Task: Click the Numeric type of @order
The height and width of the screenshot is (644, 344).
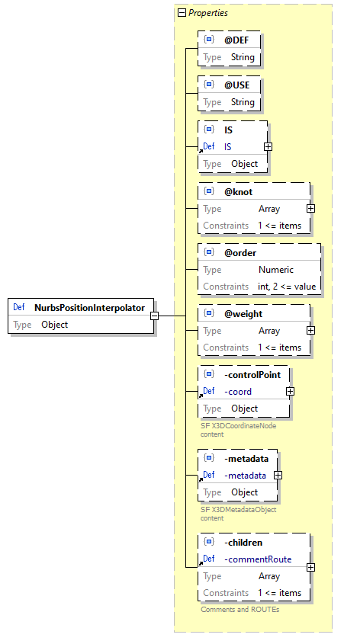Action: (x=276, y=270)
